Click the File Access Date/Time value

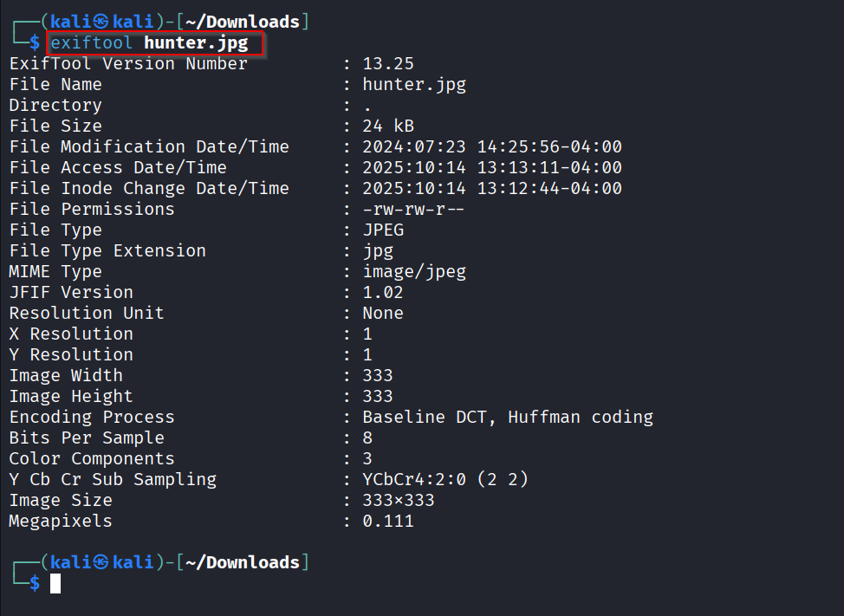coord(492,167)
